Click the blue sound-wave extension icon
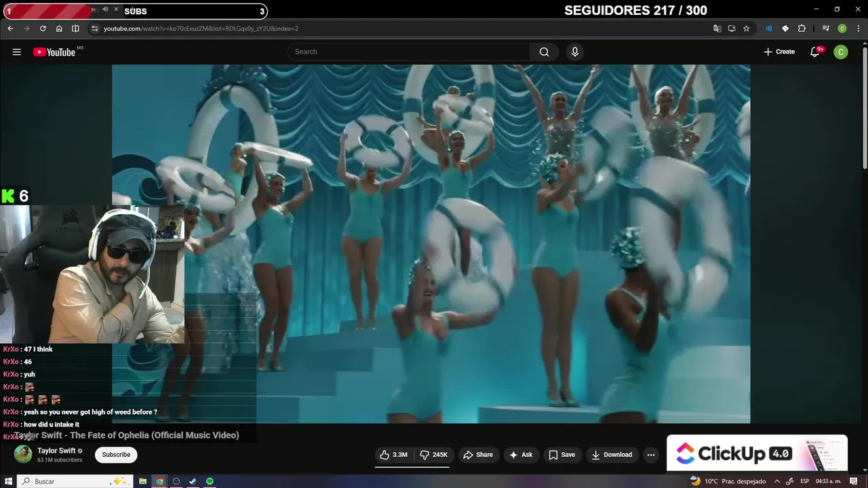Image resolution: width=868 pixels, height=488 pixels. [768, 28]
